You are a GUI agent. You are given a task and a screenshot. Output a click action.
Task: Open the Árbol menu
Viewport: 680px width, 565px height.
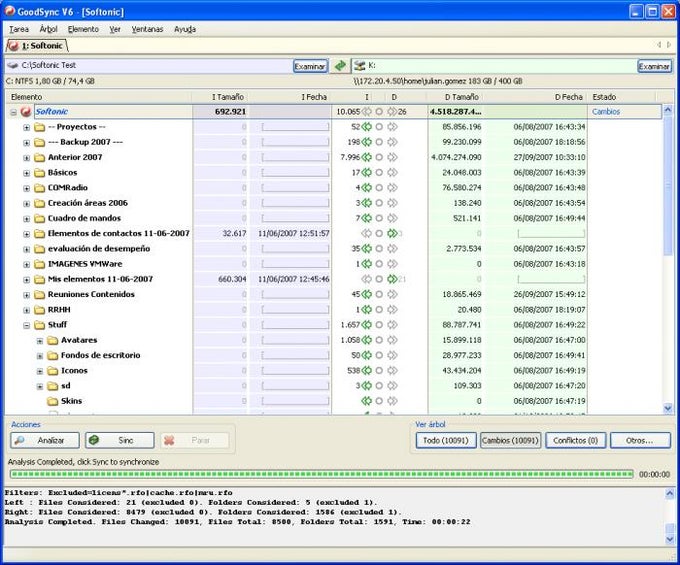point(48,29)
